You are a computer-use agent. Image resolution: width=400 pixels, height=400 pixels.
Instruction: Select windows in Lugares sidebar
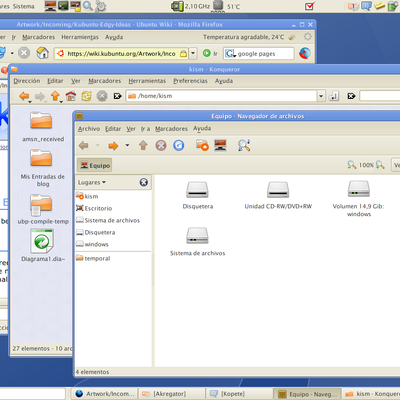click(x=92, y=244)
